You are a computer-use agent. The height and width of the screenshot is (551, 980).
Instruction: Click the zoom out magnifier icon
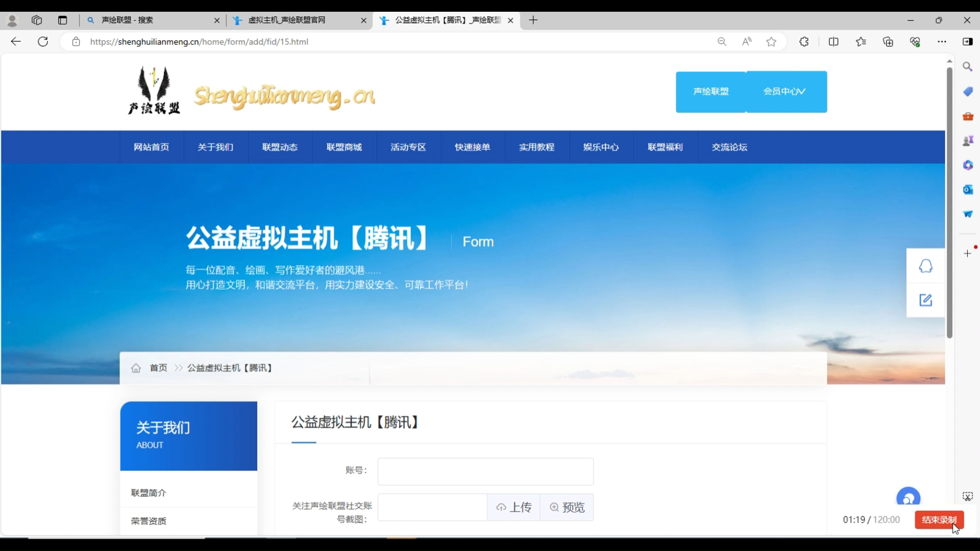coord(722,42)
